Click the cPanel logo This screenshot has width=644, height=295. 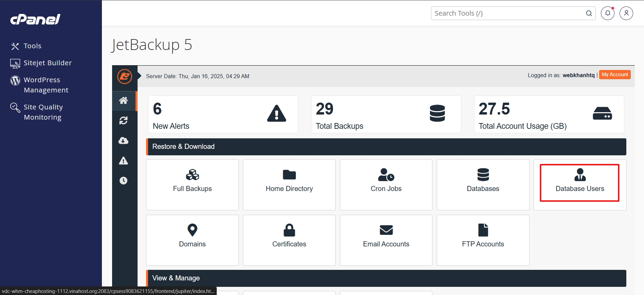[35, 19]
